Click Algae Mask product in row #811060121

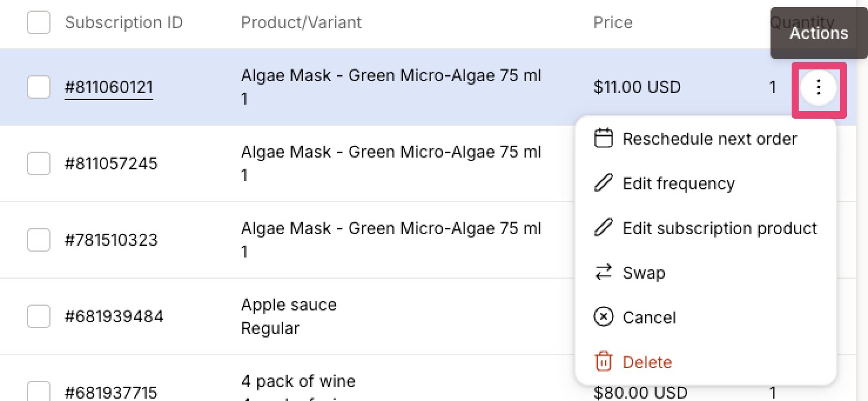pos(391,87)
